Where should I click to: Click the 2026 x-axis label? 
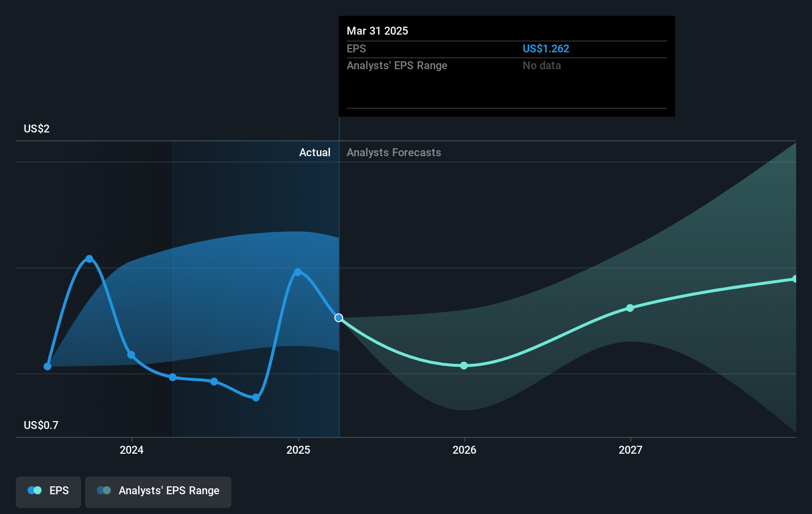tap(464, 450)
